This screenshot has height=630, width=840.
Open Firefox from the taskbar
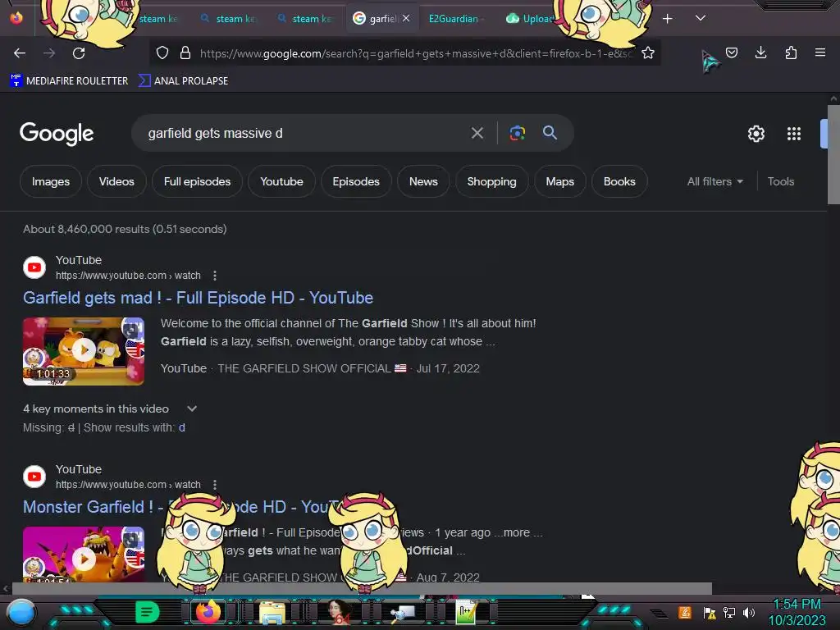(208, 612)
